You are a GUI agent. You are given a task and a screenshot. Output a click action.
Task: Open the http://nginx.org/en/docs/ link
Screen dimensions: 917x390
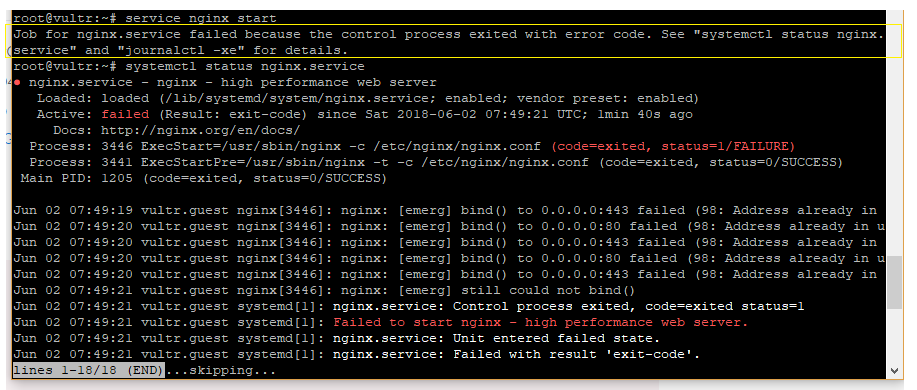tap(201, 130)
